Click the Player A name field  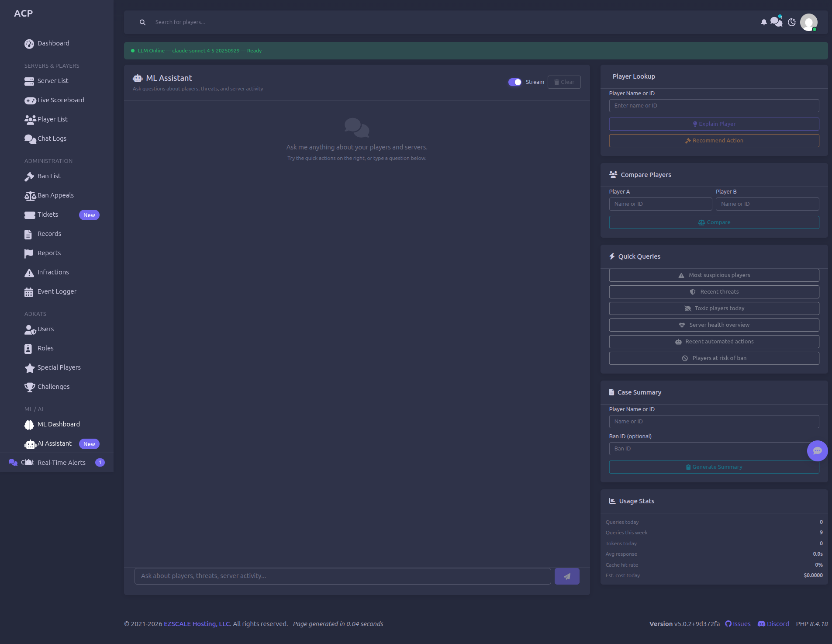[660, 204]
